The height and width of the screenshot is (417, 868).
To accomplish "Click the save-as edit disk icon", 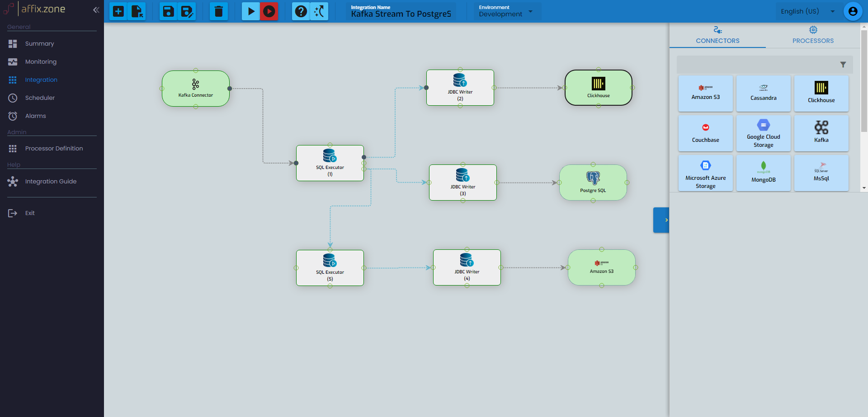I will (x=187, y=11).
